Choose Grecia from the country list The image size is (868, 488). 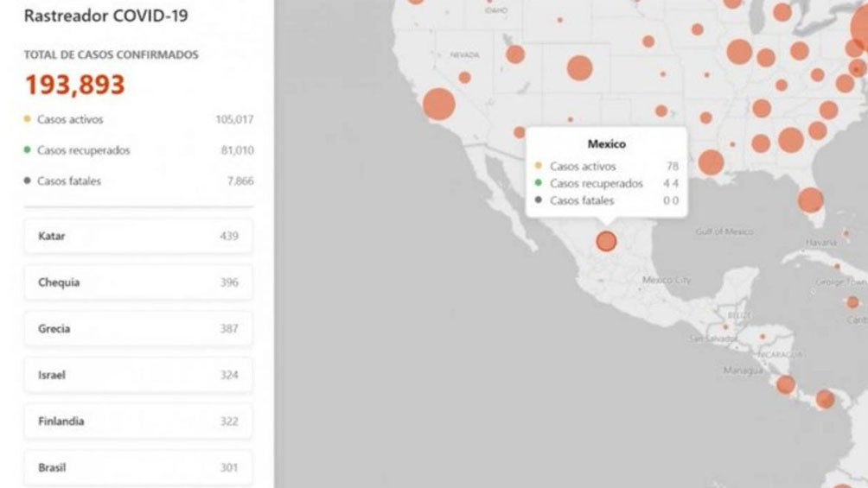pyautogui.click(x=138, y=329)
